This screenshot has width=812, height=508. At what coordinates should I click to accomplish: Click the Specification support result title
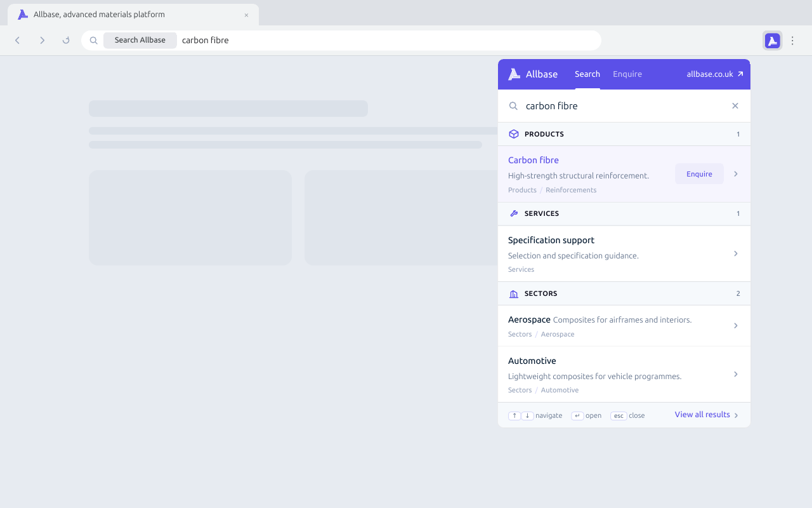point(551,240)
